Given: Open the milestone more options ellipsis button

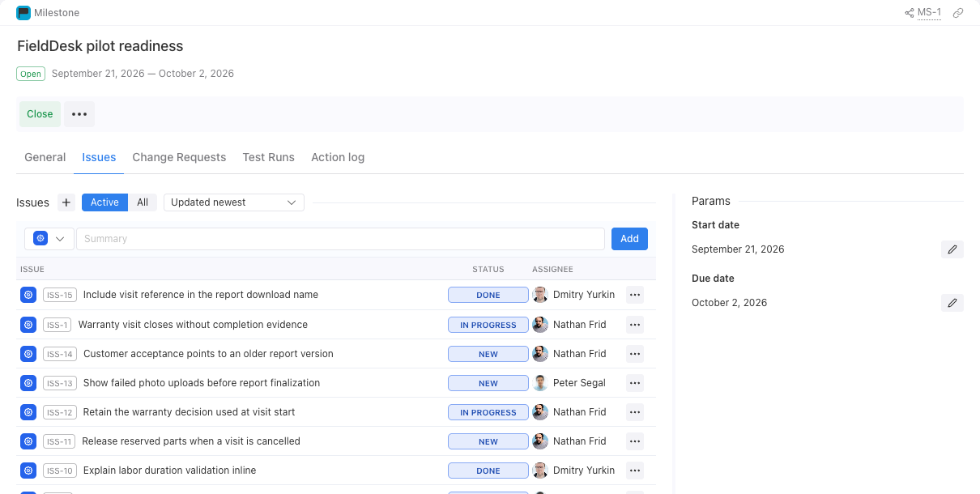Looking at the screenshot, I should (79, 114).
